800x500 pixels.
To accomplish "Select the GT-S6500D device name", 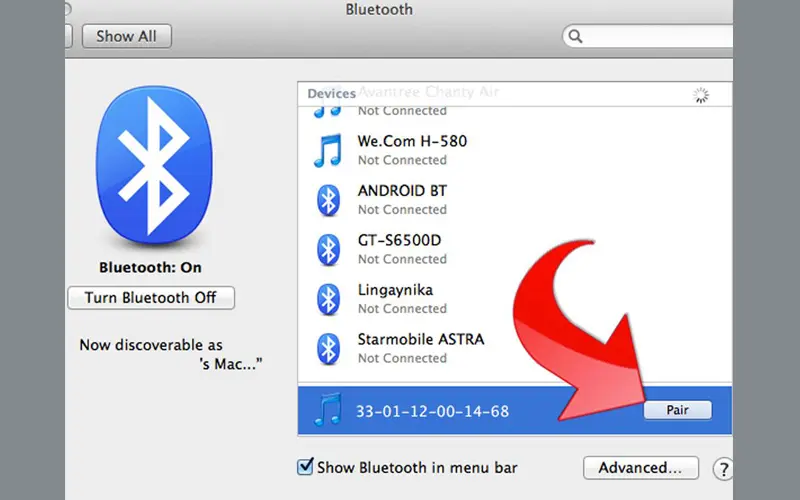I will (399, 240).
